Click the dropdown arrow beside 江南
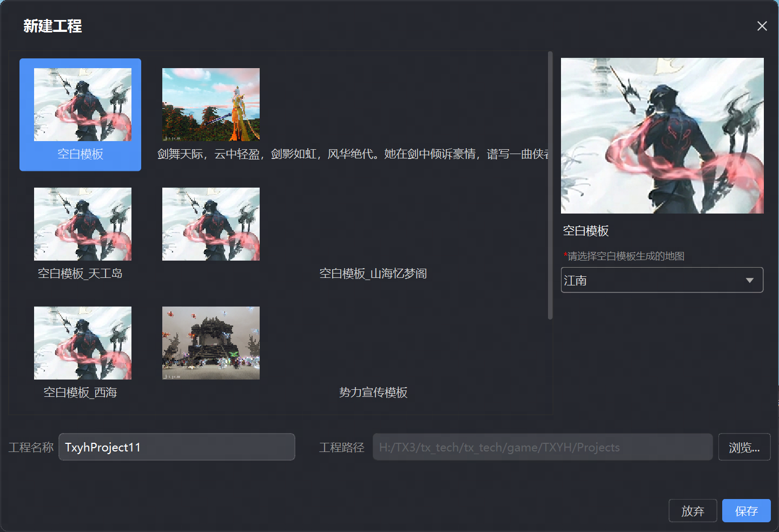Image resolution: width=779 pixels, height=532 pixels. (x=750, y=280)
